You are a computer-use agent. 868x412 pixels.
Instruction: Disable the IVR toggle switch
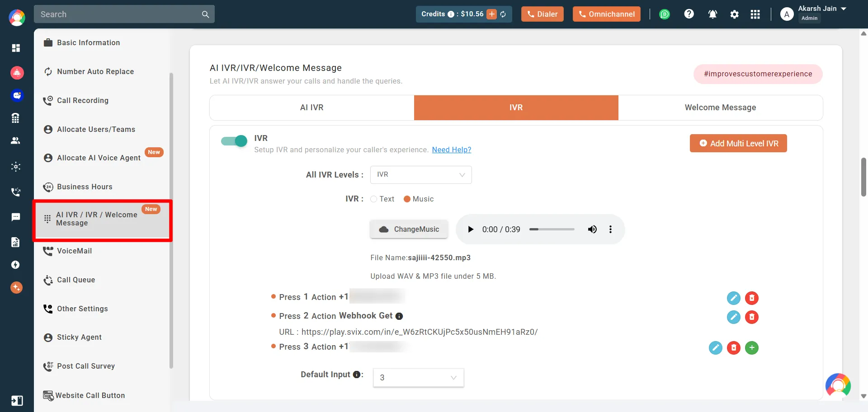pos(234,141)
